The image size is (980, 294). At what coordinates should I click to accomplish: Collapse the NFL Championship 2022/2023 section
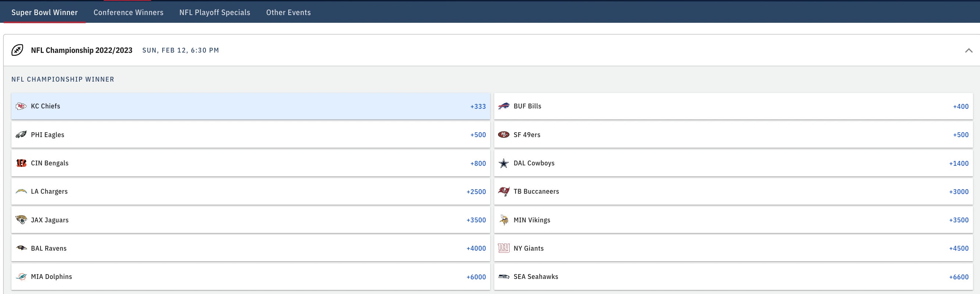pyautogui.click(x=968, y=51)
